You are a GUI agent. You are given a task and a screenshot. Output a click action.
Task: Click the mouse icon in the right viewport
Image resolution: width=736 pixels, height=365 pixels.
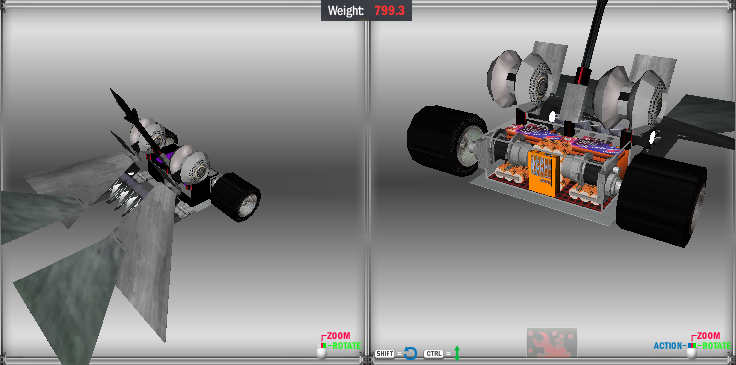(691, 351)
